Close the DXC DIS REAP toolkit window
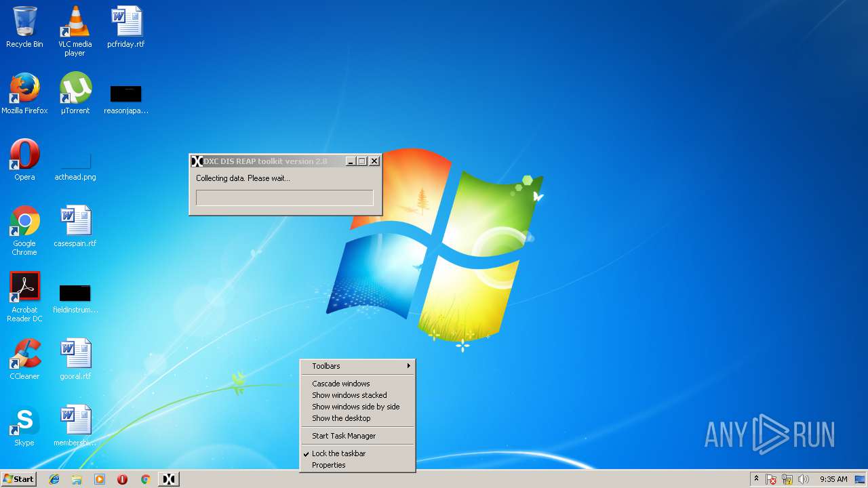 click(374, 161)
